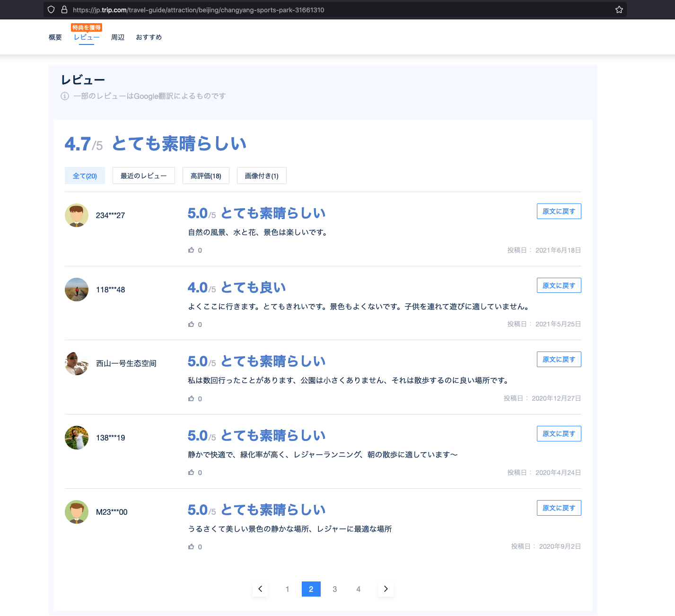This screenshot has height=616, width=675.
Task: Like the review by 234***27
Action: (191, 250)
